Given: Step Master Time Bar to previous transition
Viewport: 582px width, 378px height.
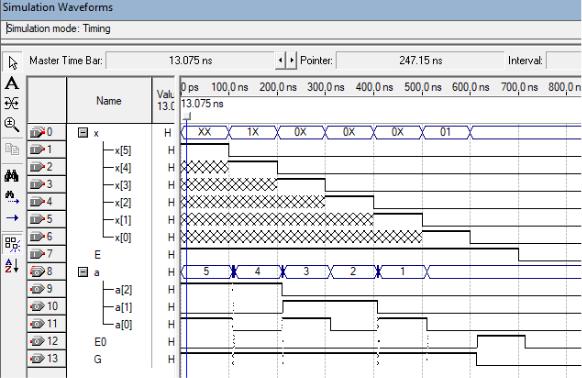Looking at the screenshot, I should pyautogui.click(x=281, y=60).
